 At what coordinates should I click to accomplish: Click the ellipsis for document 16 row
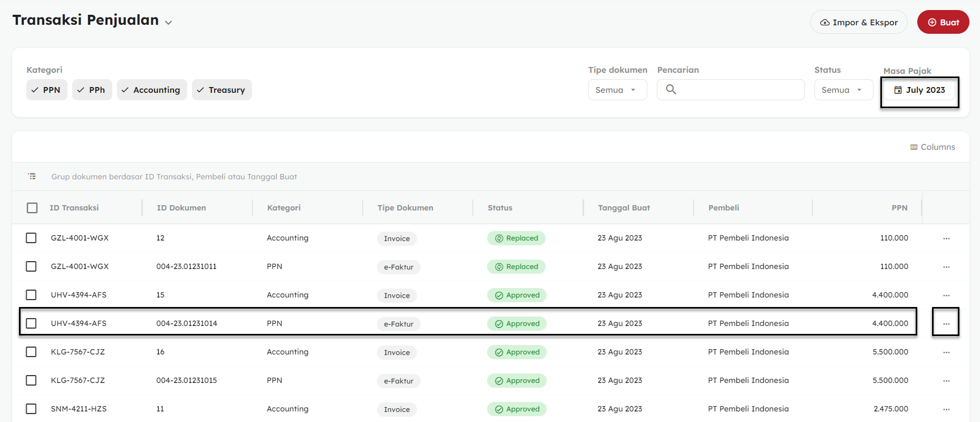coord(946,352)
